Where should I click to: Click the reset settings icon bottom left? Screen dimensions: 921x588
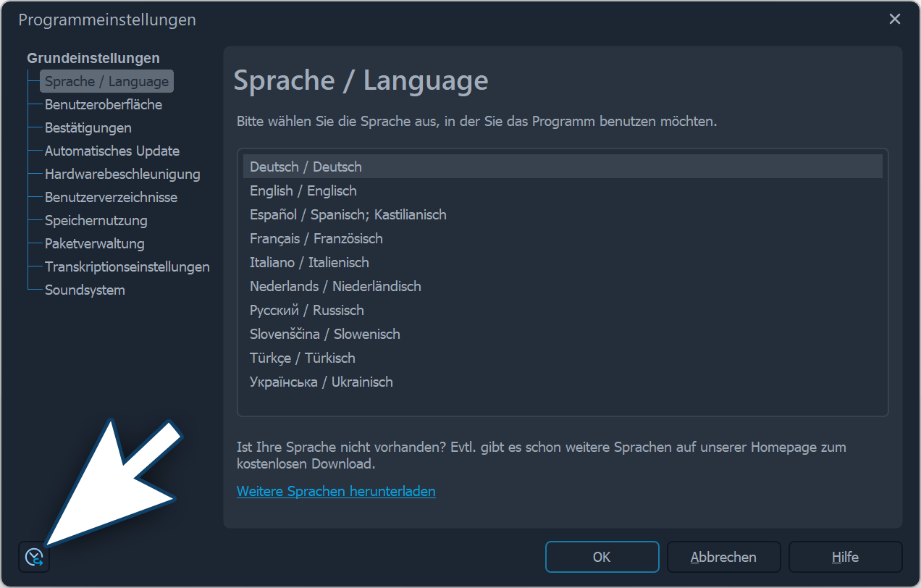(x=33, y=557)
